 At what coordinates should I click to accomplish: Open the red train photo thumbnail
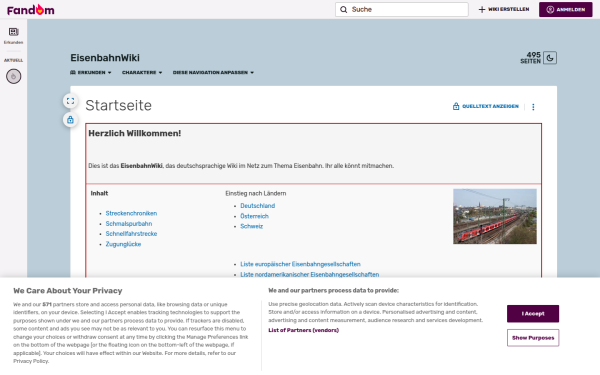(495, 216)
